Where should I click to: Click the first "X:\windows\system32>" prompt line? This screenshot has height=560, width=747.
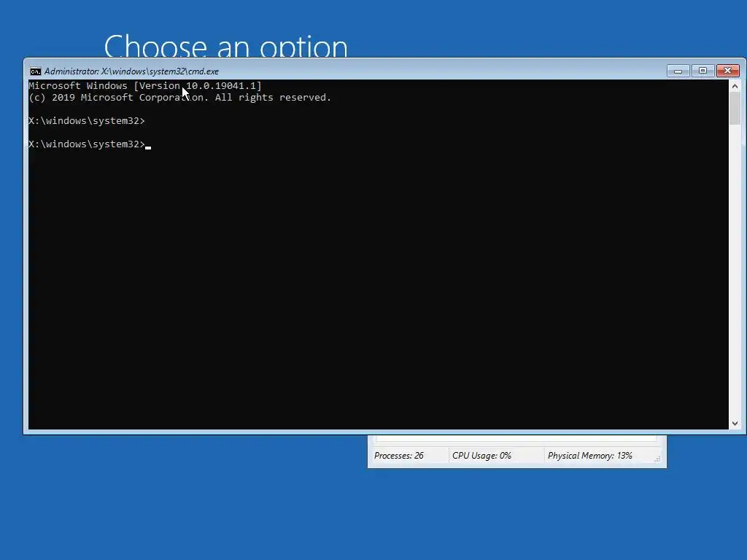click(x=87, y=121)
